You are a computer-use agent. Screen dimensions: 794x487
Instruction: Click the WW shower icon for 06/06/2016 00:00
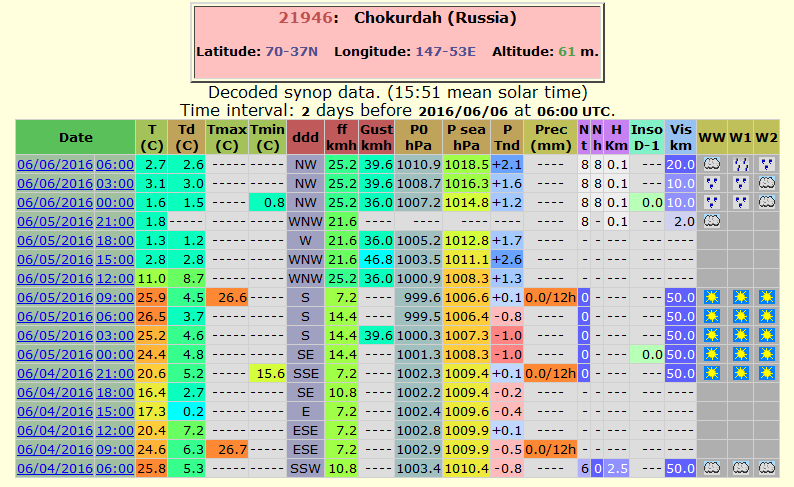click(x=711, y=202)
